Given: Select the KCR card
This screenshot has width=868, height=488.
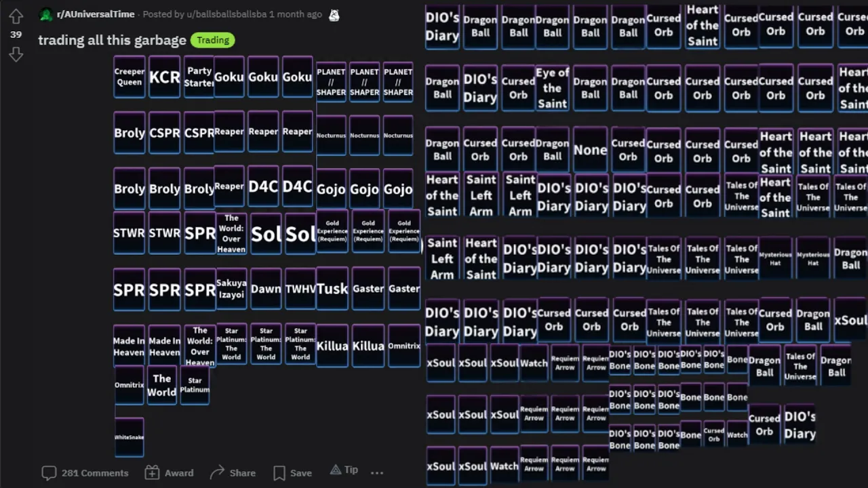Looking at the screenshot, I should click(x=164, y=77).
